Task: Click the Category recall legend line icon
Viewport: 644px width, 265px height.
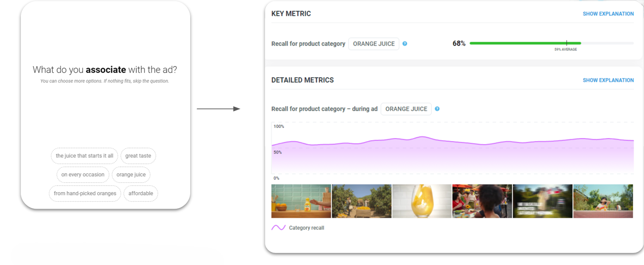Action: (278, 228)
